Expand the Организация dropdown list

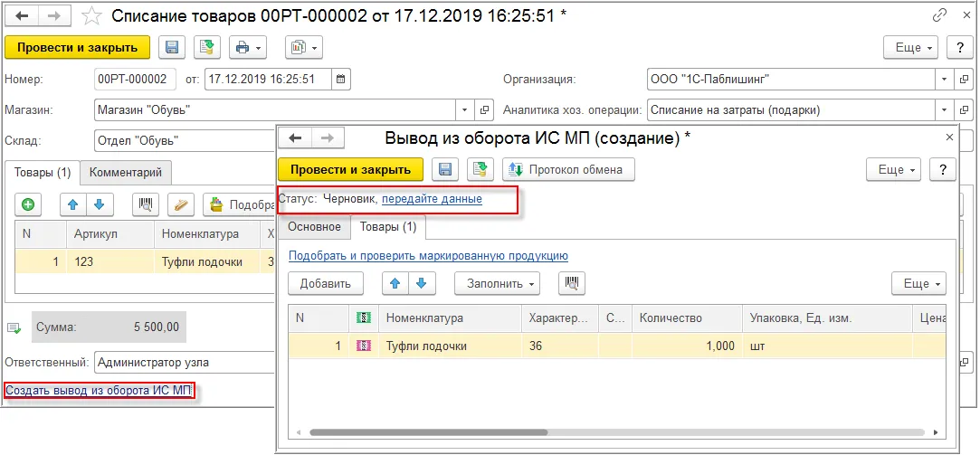pos(944,80)
